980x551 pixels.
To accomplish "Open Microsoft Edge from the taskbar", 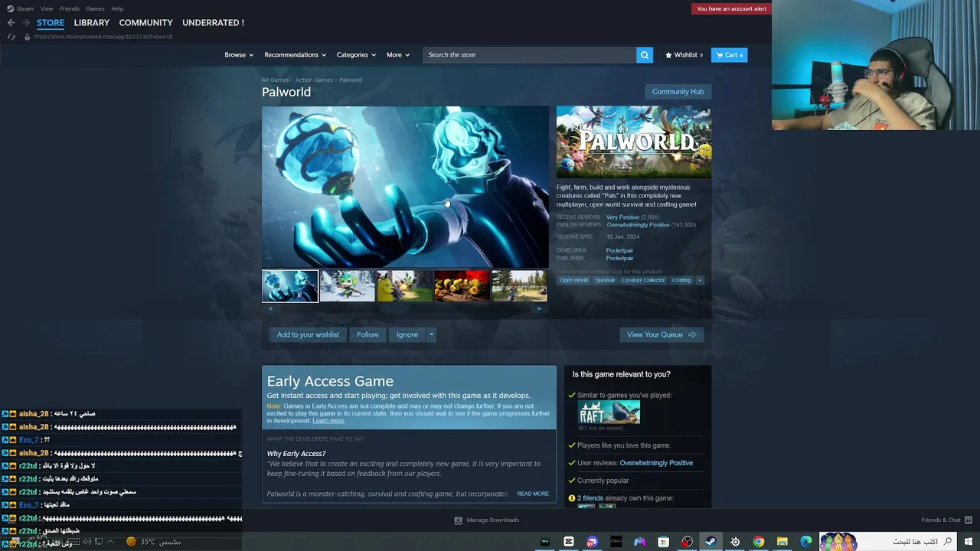I will coord(806,542).
